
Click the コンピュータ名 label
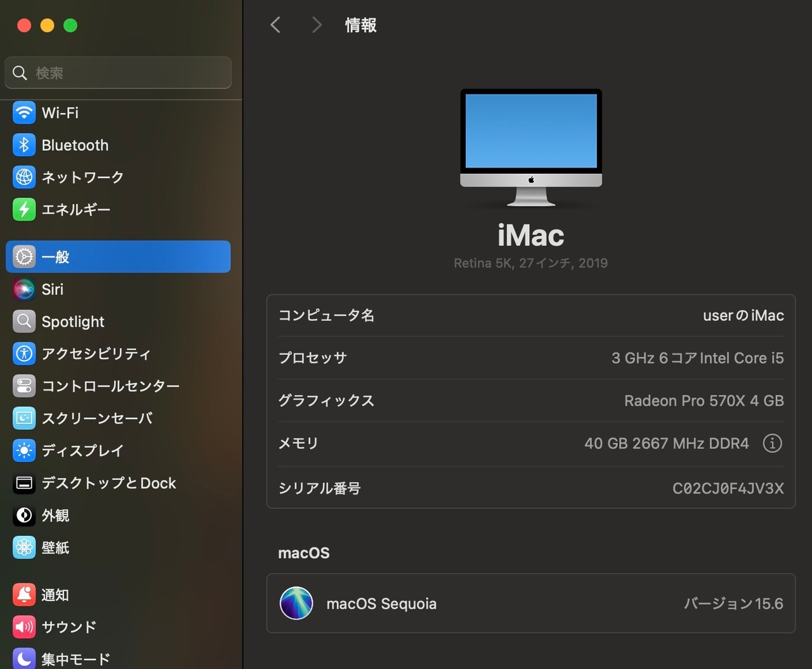point(327,315)
